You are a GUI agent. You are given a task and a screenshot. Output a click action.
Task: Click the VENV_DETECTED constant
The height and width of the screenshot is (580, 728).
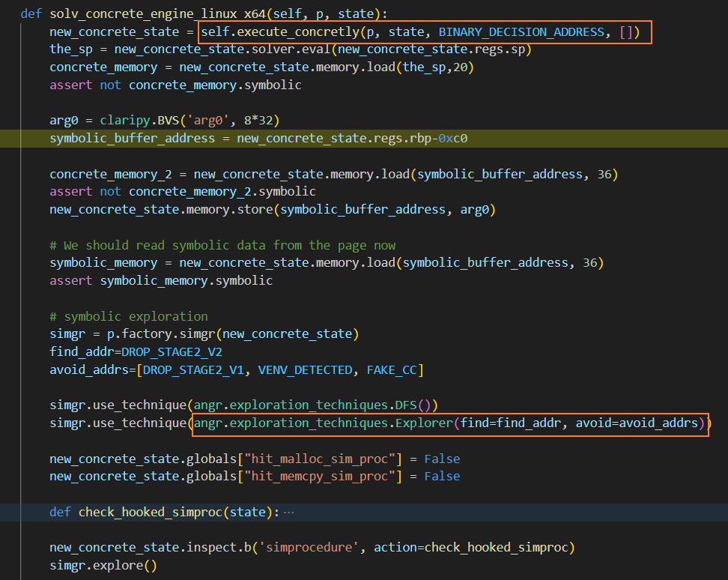(305, 370)
